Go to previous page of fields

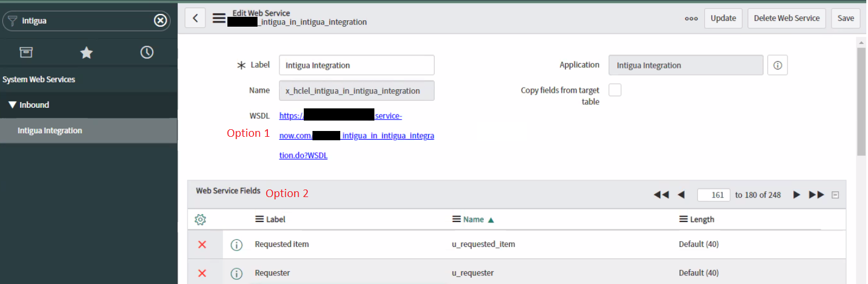pos(681,195)
